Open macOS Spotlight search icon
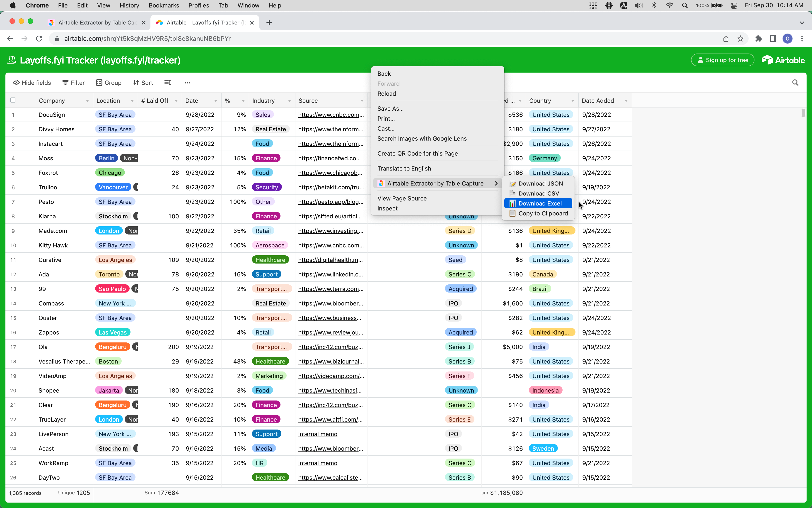Viewport: 812px width, 508px height. pos(685,5)
